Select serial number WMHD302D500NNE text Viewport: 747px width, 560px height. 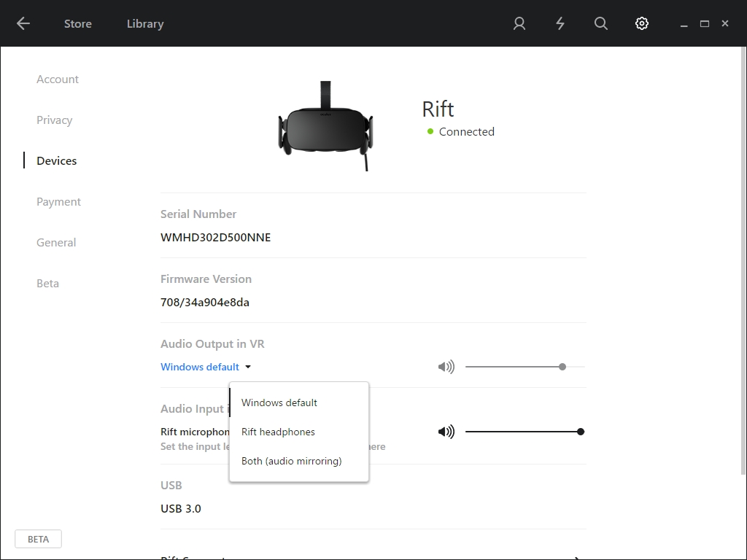click(x=215, y=238)
